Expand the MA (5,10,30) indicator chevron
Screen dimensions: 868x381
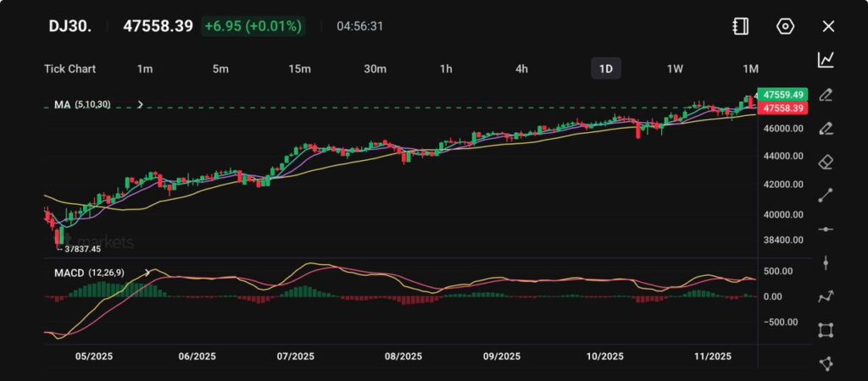click(140, 104)
